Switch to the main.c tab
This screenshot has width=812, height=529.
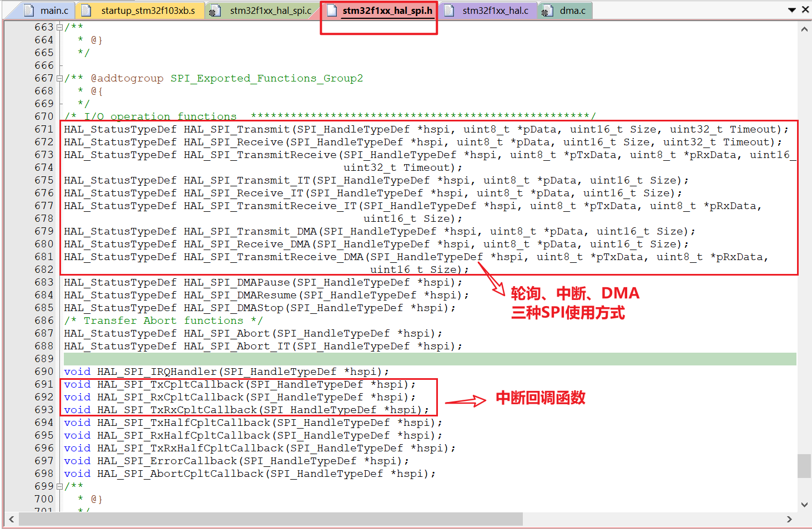tap(48, 11)
